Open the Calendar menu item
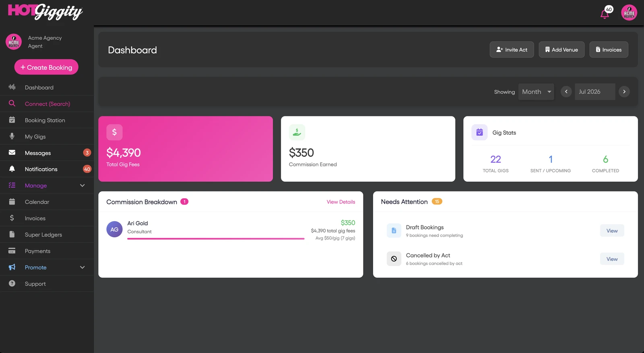This screenshot has height=353, width=644. click(47, 201)
